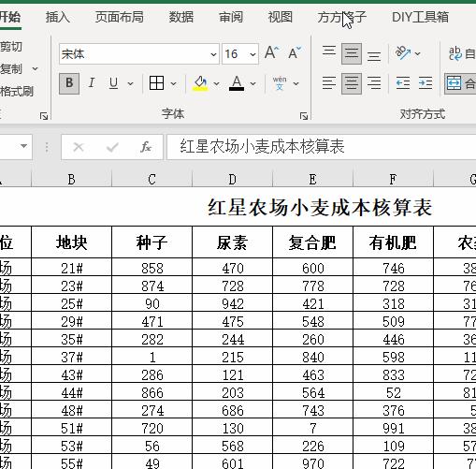Viewport: 476px width, 469px height.
Task: Open the Borders dropdown arrow
Action: click(x=173, y=83)
